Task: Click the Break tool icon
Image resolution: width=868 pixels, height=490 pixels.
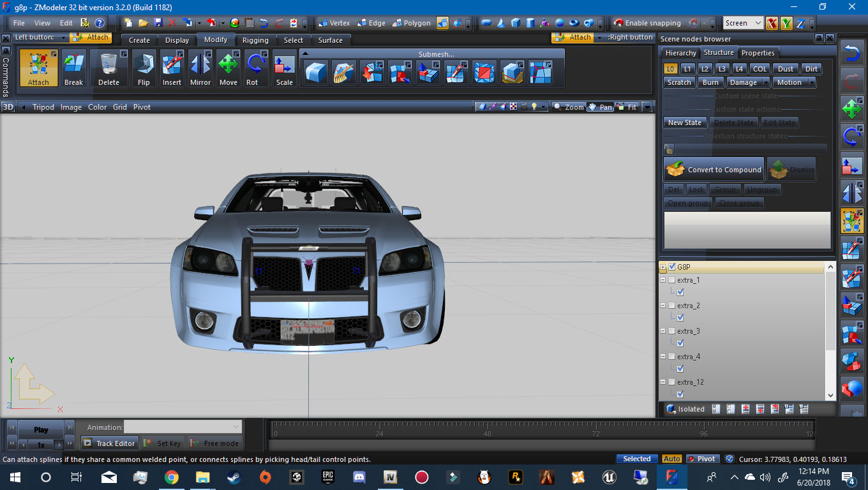Action: pyautogui.click(x=73, y=68)
